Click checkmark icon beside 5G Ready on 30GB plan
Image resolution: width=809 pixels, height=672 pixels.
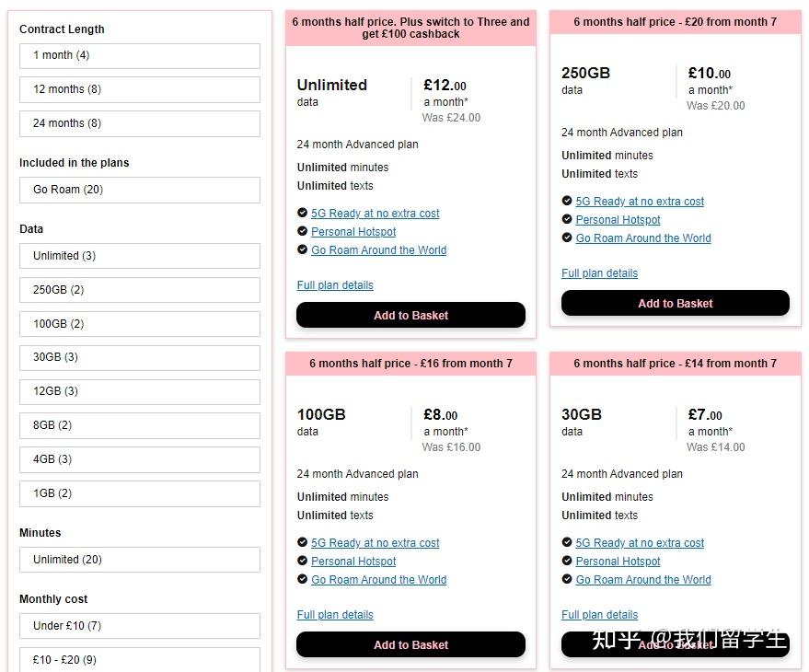(x=567, y=543)
